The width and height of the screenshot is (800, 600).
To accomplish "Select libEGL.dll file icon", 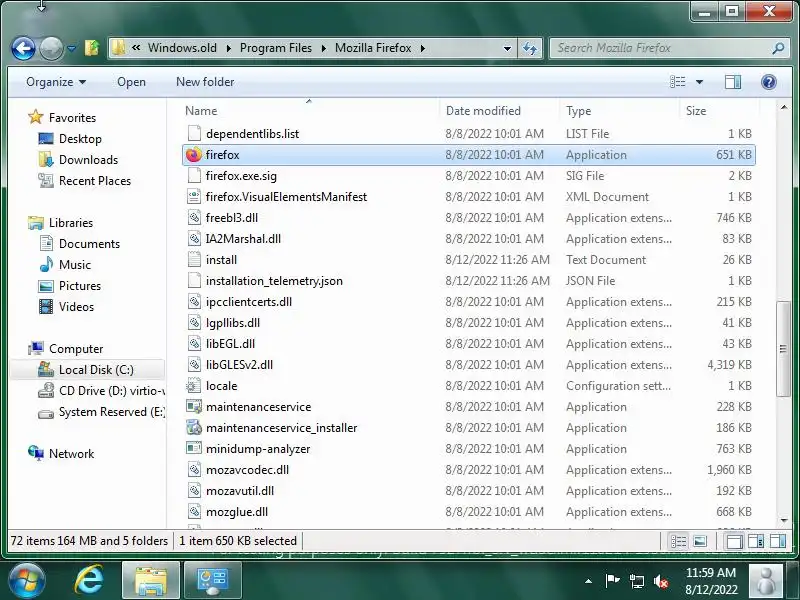I will 194,344.
